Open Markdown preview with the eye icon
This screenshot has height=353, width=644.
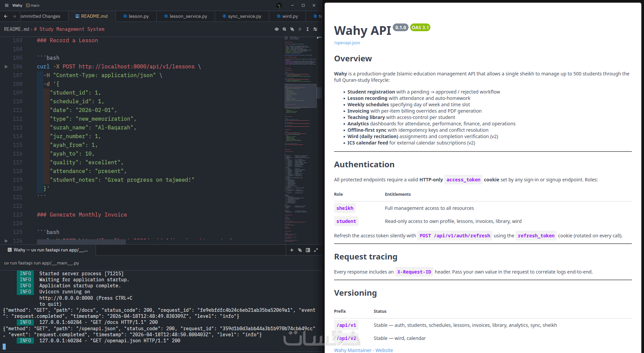coord(277,29)
